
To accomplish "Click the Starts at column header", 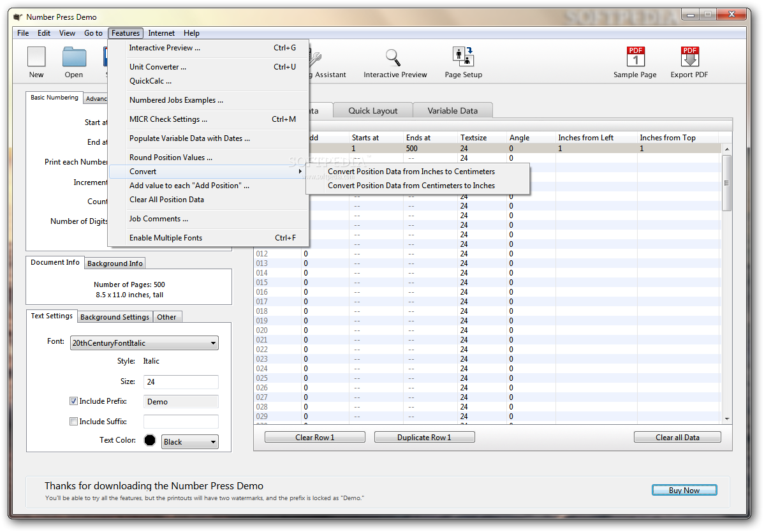I will (x=376, y=138).
